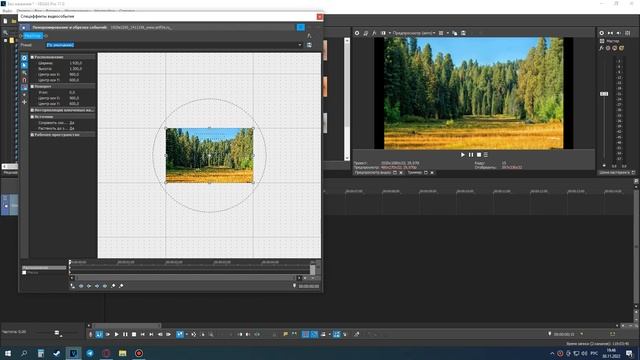Viewport: 640px width, 360px height.
Task: Toggle Lock Aspect Ratio icon in Pan/Crop sidebar
Action: point(24,87)
